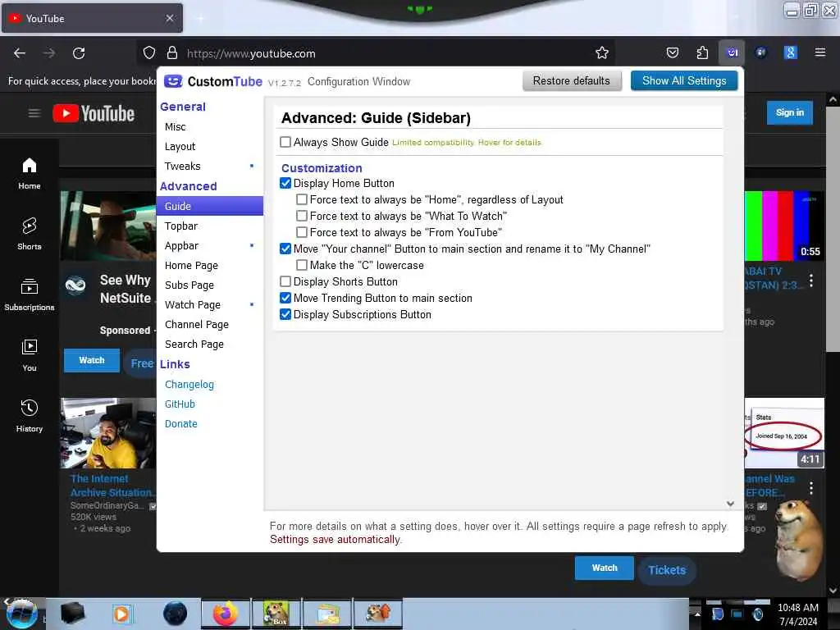This screenshot has height=630, width=840.
Task: Click the page scrollbar up arrow
Action: 833,99
